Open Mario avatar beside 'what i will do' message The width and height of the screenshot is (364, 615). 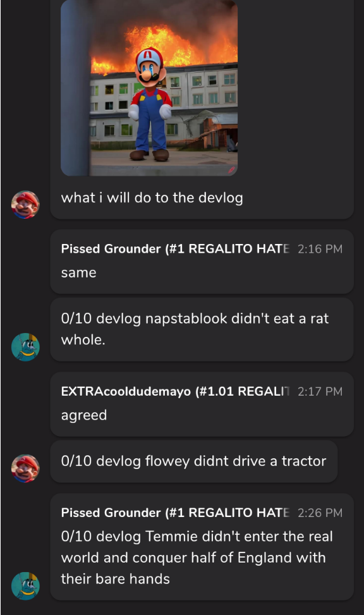(25, 204)
